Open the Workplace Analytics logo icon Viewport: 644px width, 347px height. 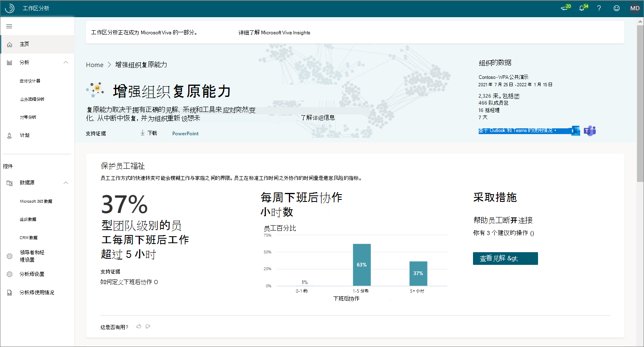(x=10, y=8)
